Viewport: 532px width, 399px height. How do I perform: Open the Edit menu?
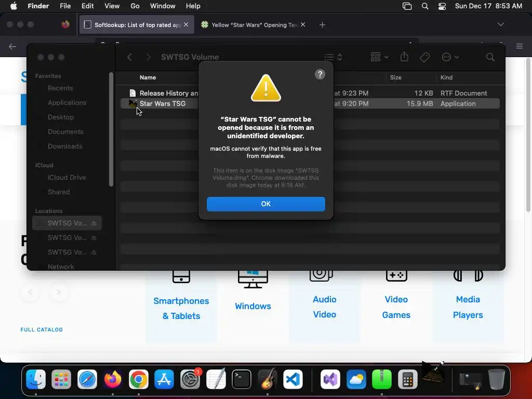click(87, 6)
